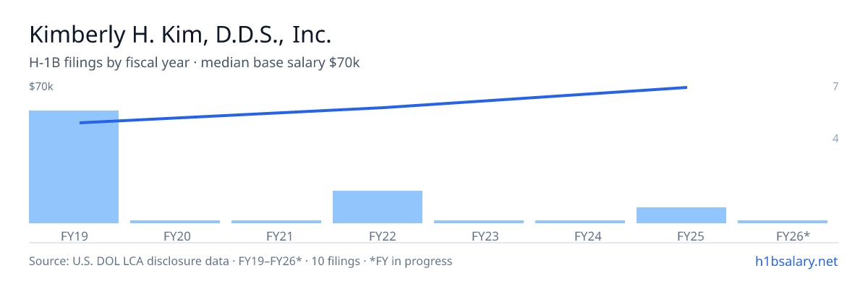The height and width of the screenshot is (289, 868).
Task: Open the h1bsalary.net link
Action: point(796,261)
